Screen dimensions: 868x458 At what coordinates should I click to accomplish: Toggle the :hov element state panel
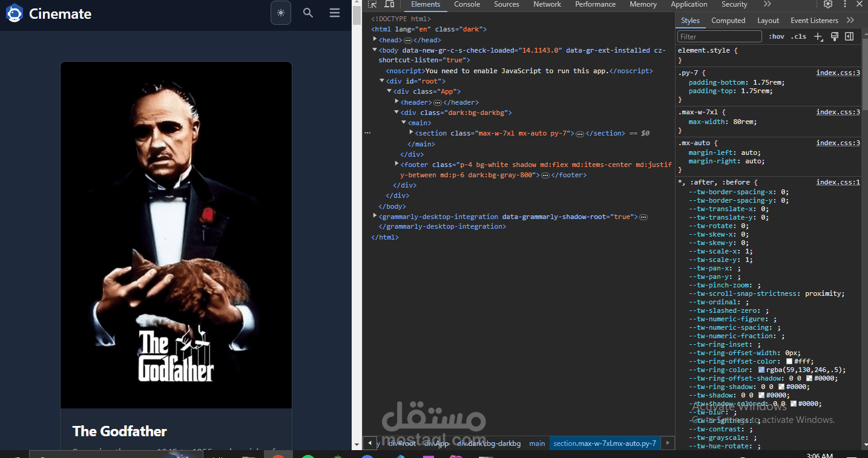pos(777,36)
